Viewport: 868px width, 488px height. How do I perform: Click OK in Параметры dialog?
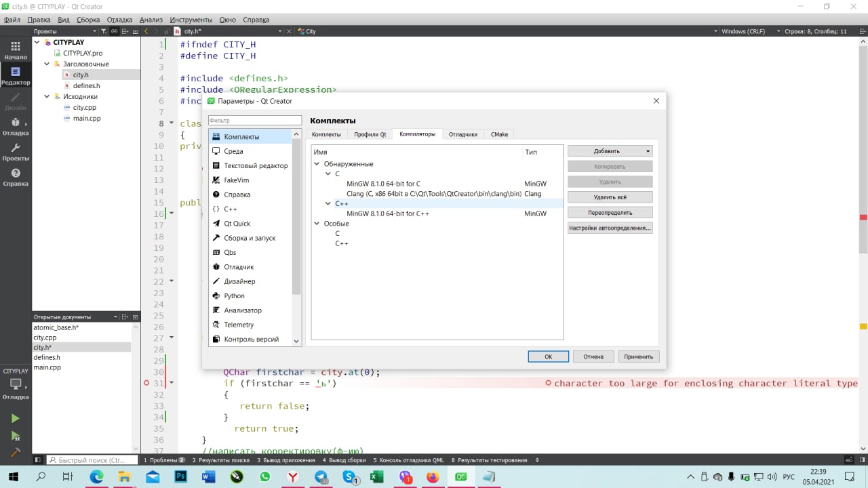coord(548,357)
